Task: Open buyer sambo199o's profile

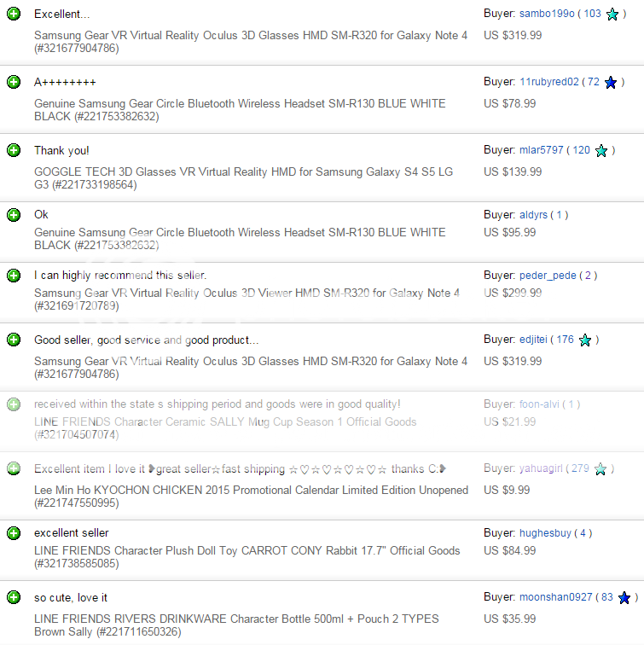Action: pyautogui.click(x=546, y=15)
